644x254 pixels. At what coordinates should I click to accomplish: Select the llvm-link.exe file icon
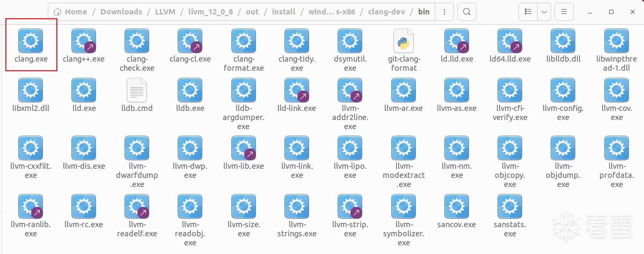(297, 148)
